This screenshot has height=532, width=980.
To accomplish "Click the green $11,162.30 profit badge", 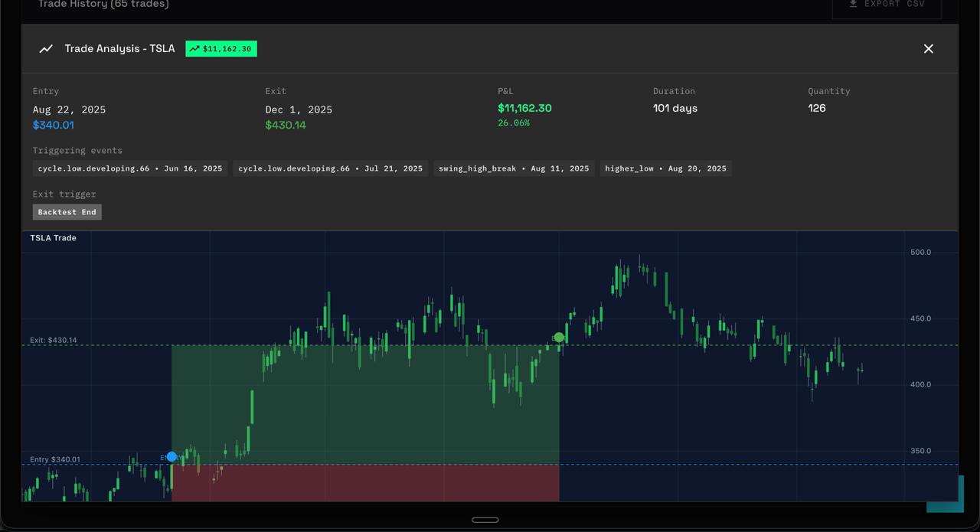I will 221,48.
